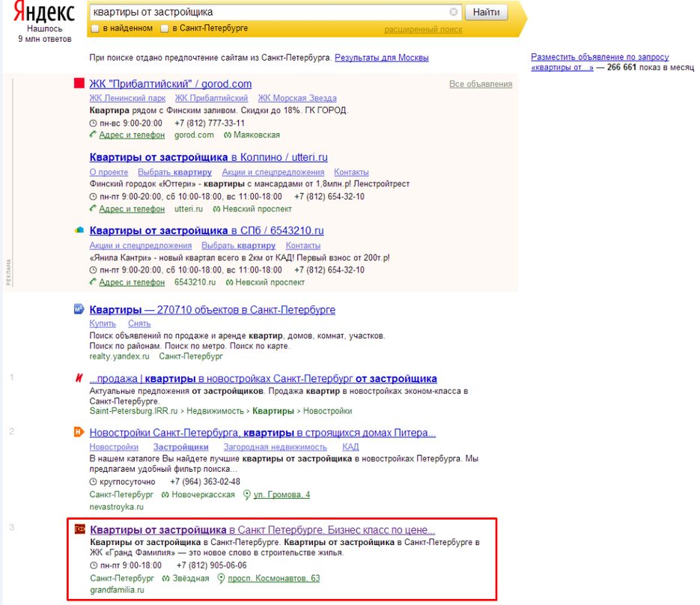Open 'Квартиры от застройщика в СПб / 6543210.ru'
The width and height of the screenshot is (700, 605).
point(207,231)
